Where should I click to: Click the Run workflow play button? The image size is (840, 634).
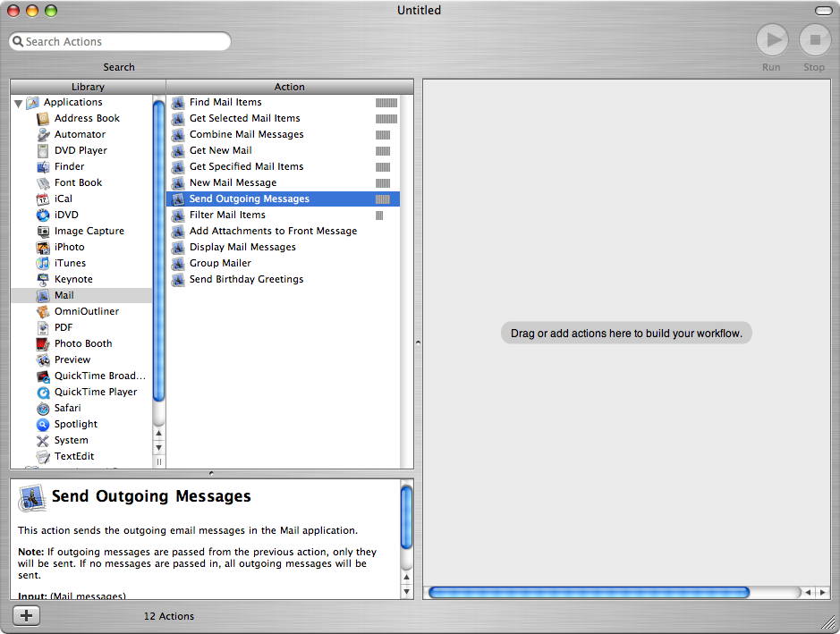(772, 40)
